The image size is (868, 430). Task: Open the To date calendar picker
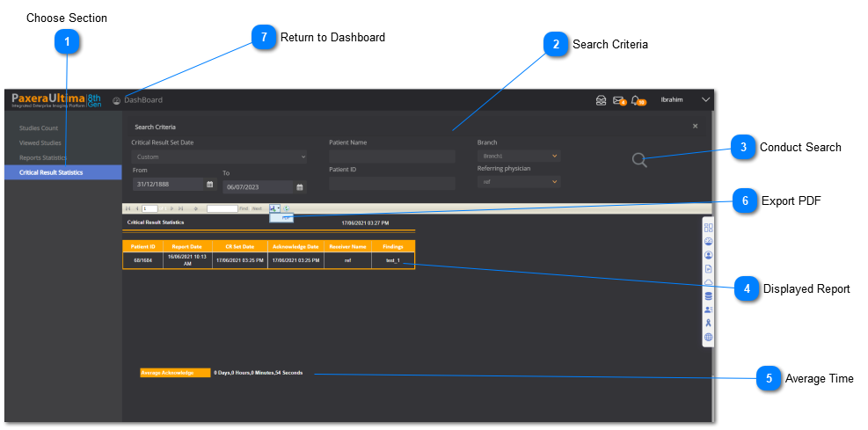click(x=300, y=187)
